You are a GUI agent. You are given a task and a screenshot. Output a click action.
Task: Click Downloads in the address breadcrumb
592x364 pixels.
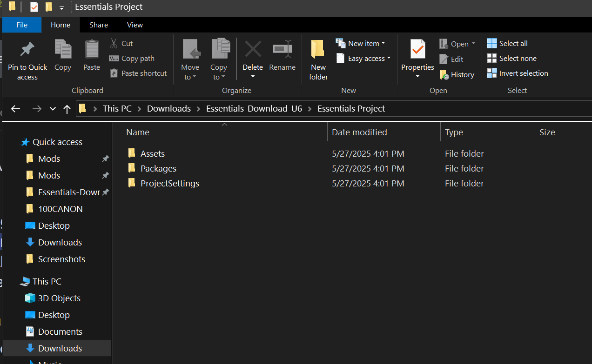click(x=169, y=109)
